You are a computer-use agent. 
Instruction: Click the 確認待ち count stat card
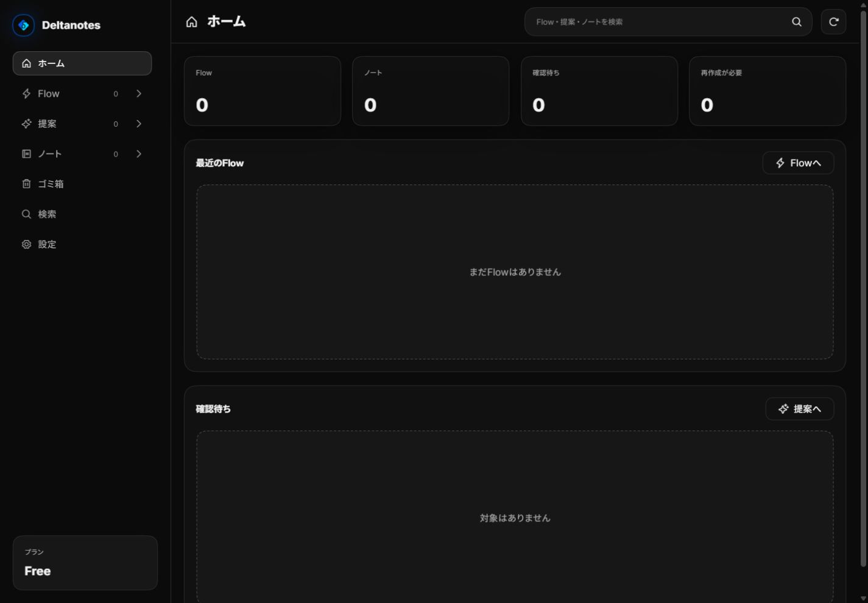coord(599,91)
